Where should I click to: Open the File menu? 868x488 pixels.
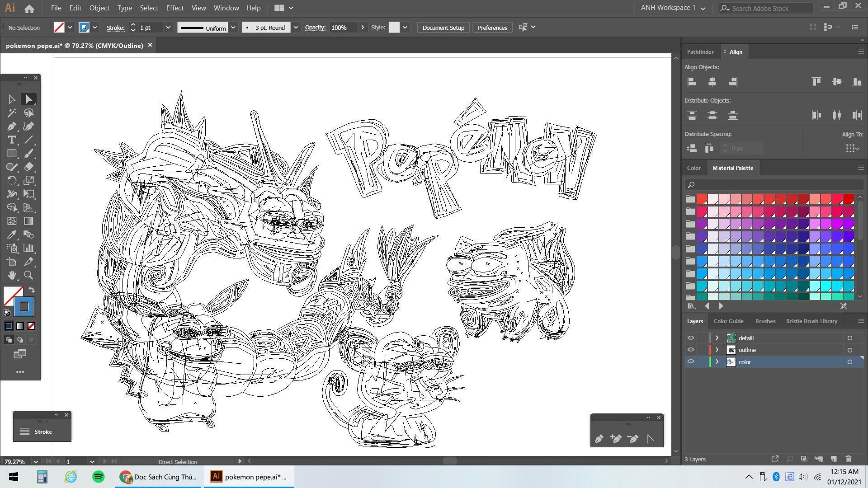point(56,8)
